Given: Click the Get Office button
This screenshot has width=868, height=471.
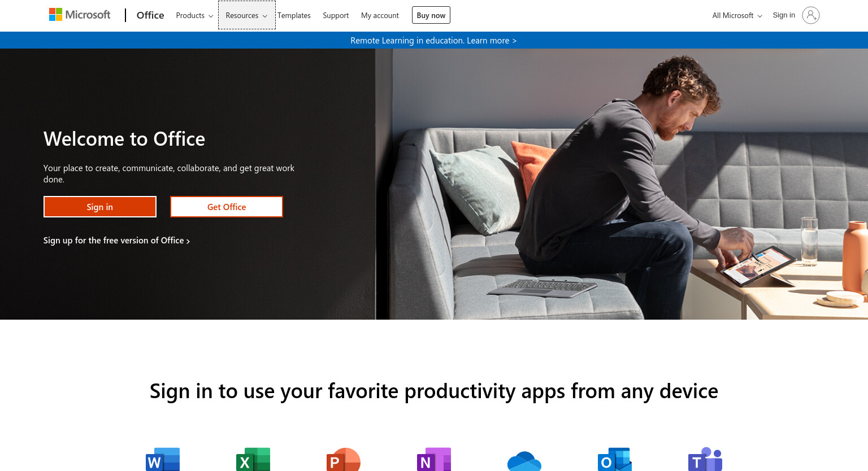Looking at the screenshot, I should [x=227, y=207].
